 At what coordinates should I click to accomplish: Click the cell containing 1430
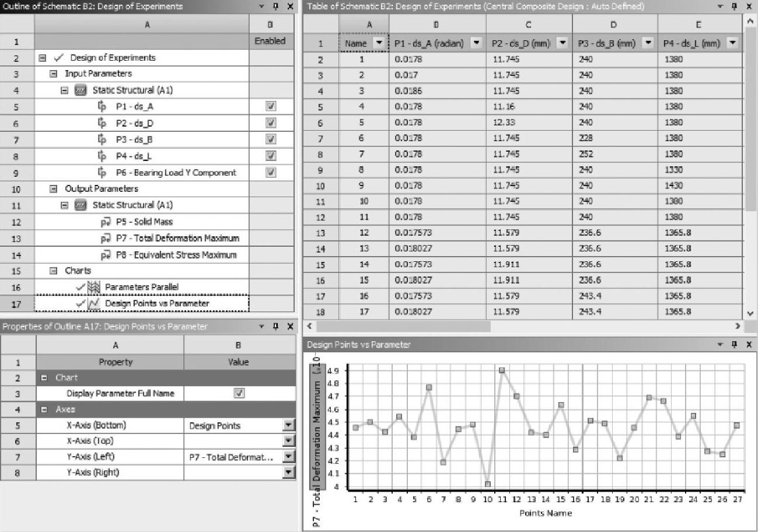[x=700, y=185]
